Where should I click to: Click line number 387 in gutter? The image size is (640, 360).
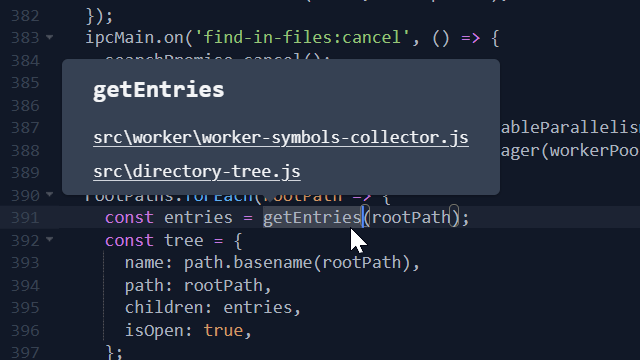25,128
